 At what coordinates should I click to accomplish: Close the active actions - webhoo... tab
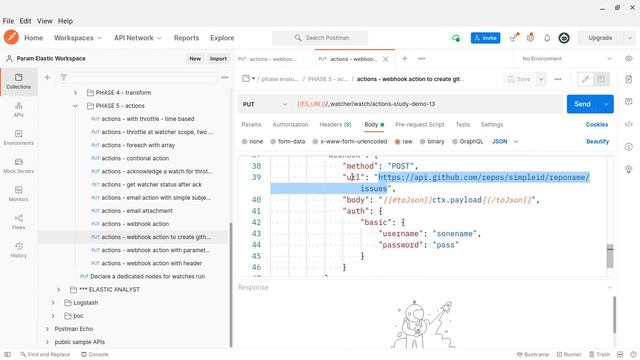point(385,59)
